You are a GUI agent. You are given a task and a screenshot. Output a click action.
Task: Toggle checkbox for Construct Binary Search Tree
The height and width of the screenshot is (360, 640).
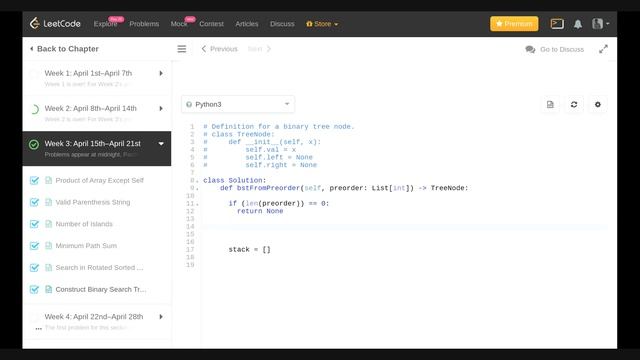[34, 289]
